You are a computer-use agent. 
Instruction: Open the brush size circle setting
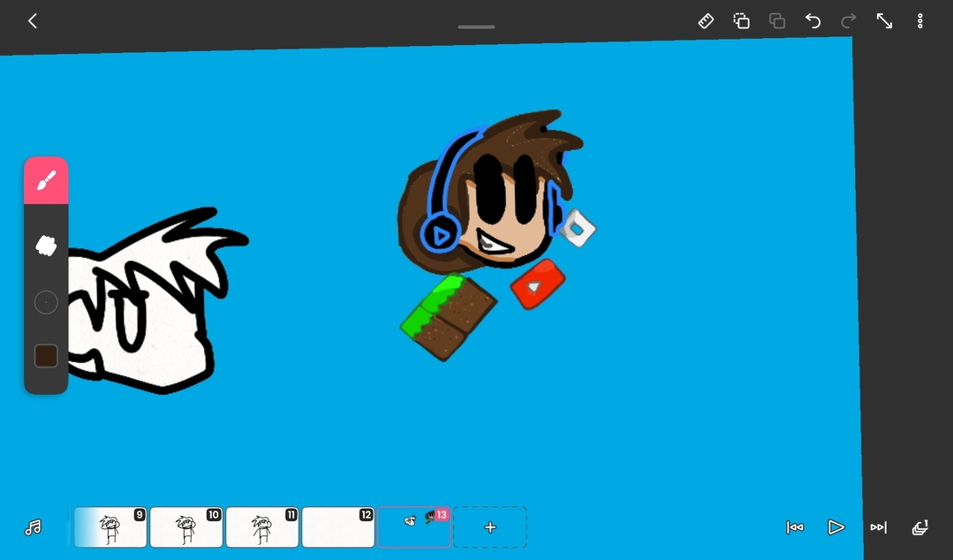pos(46,302)
